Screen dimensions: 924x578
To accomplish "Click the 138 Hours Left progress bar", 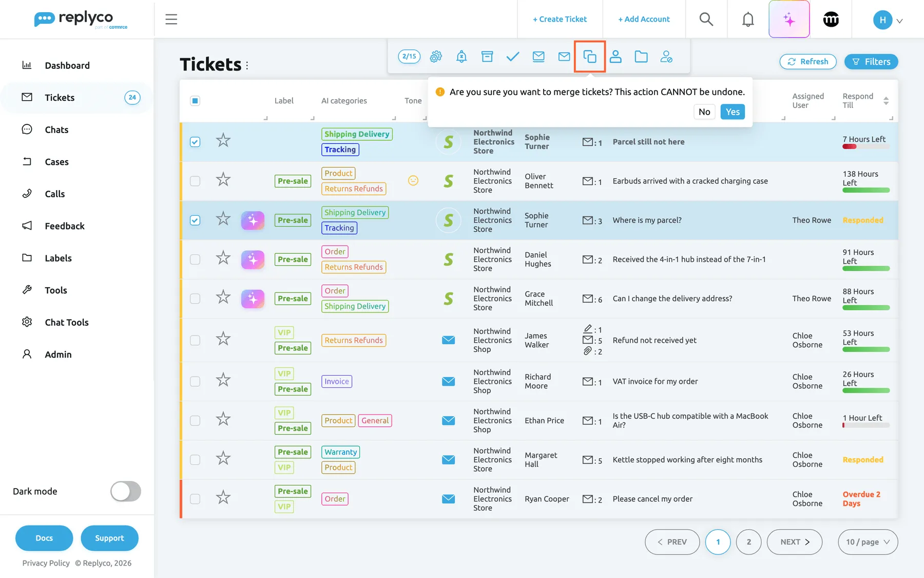I will click(866, 190).
